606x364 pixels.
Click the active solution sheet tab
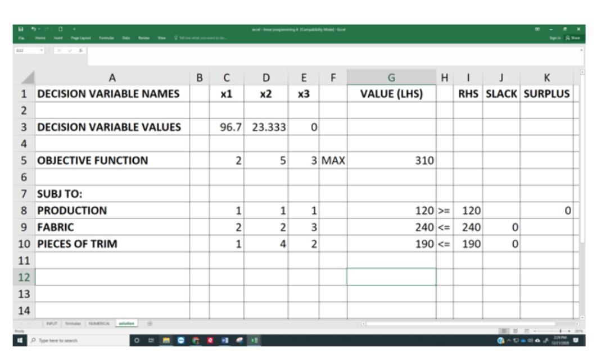coord(126,324)
